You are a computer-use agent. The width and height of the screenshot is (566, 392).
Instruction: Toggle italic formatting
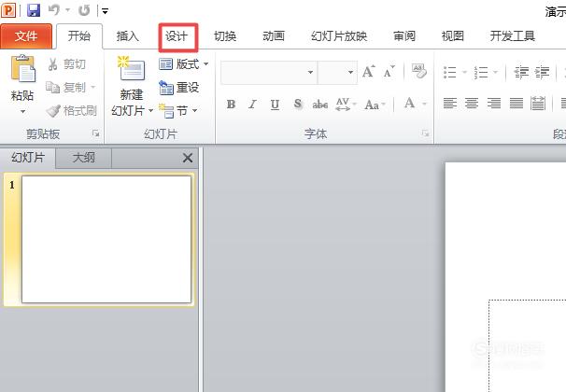pos(252,105)
